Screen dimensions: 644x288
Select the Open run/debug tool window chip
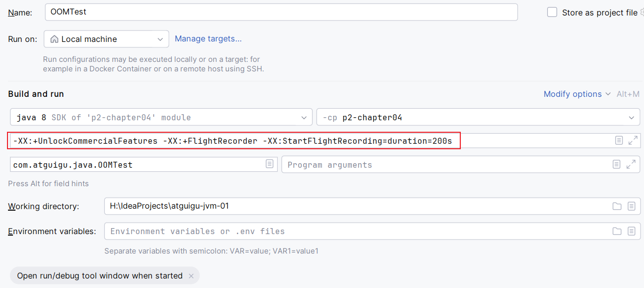coord(99,276)
